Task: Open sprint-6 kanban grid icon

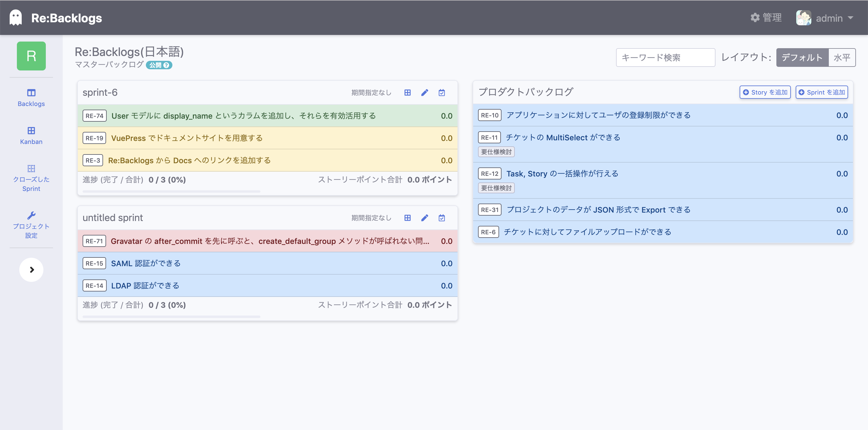Action: 407,93
